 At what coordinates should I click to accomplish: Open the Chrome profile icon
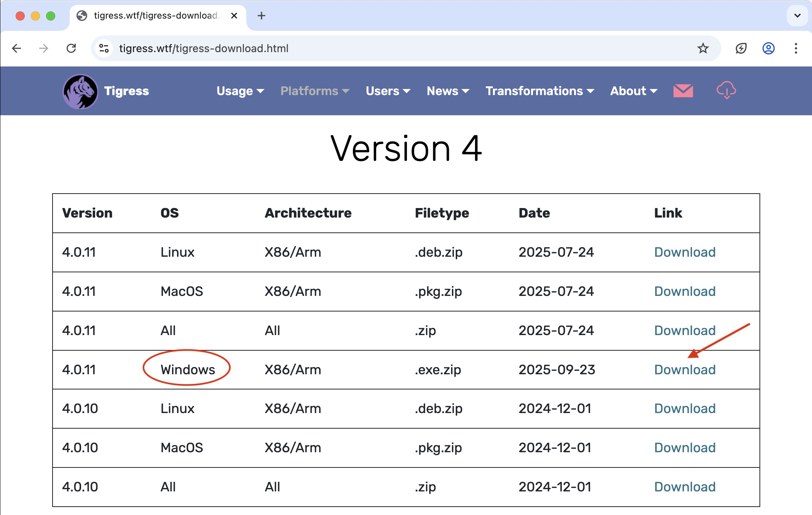click(768, 48)
